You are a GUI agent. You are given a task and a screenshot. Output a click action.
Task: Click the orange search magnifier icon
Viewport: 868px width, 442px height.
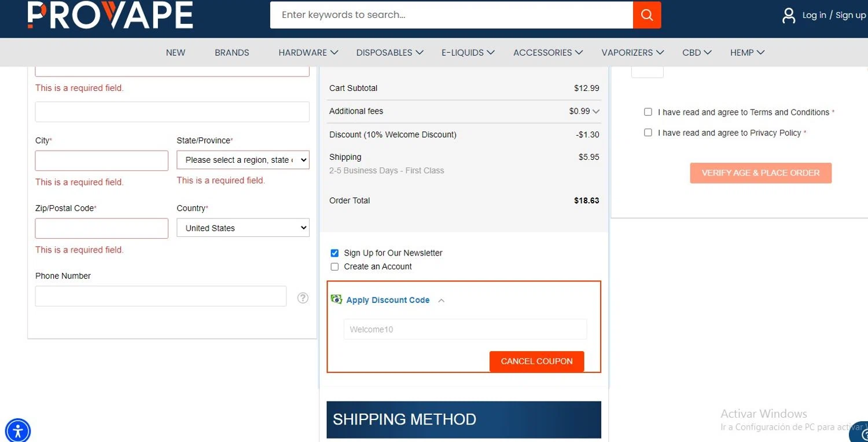(647, 15)
